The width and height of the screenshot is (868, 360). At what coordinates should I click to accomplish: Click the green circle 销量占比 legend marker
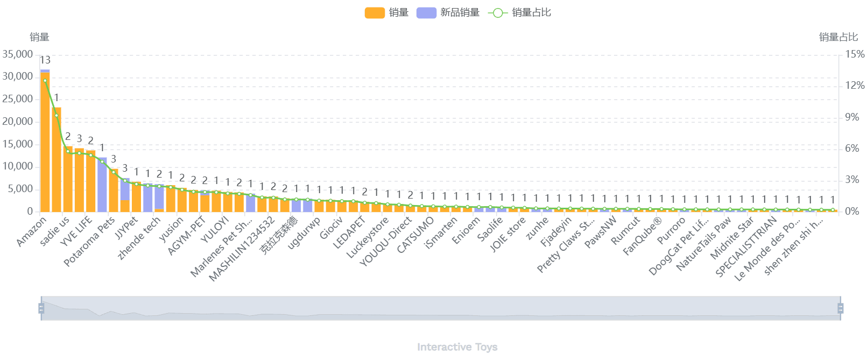coord(498,13)
